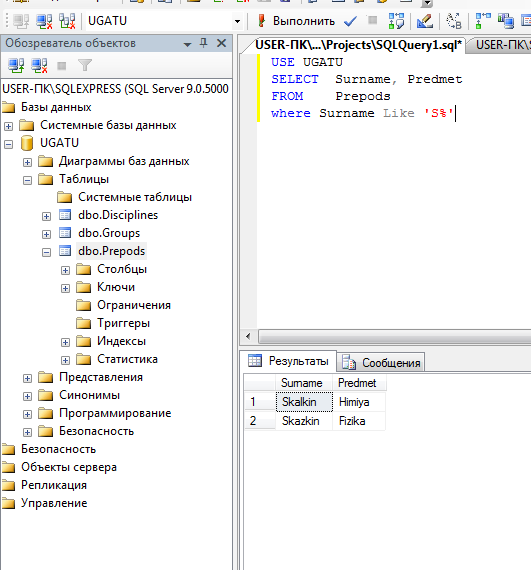The height and width of the screenshot is (570, 531).
Task: Click Display Estimated Execution Plan icon
Action: (x=396, y=21)
